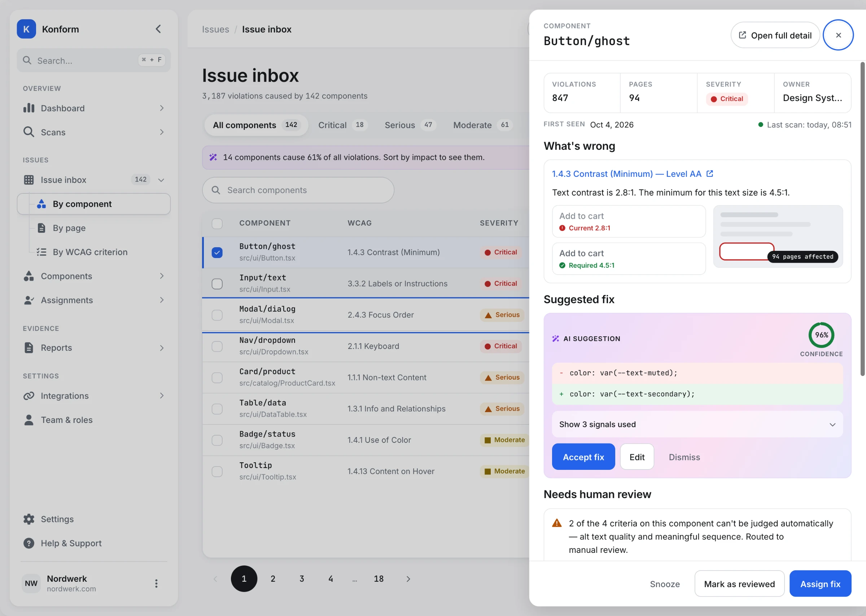Click the Accept fix button

(583, 457)
